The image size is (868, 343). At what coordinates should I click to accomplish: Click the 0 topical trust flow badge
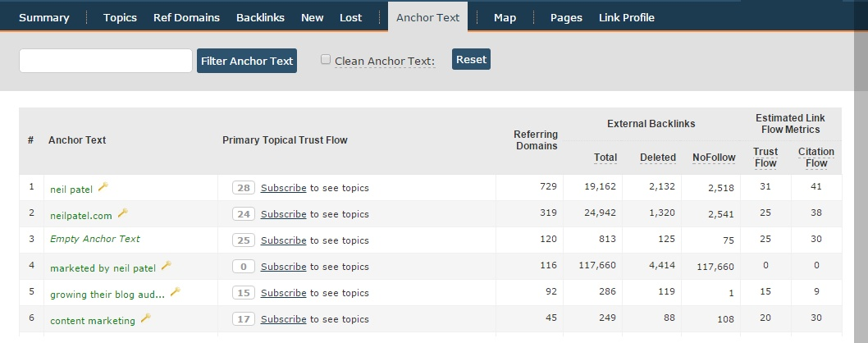click(x=244, y=267)
